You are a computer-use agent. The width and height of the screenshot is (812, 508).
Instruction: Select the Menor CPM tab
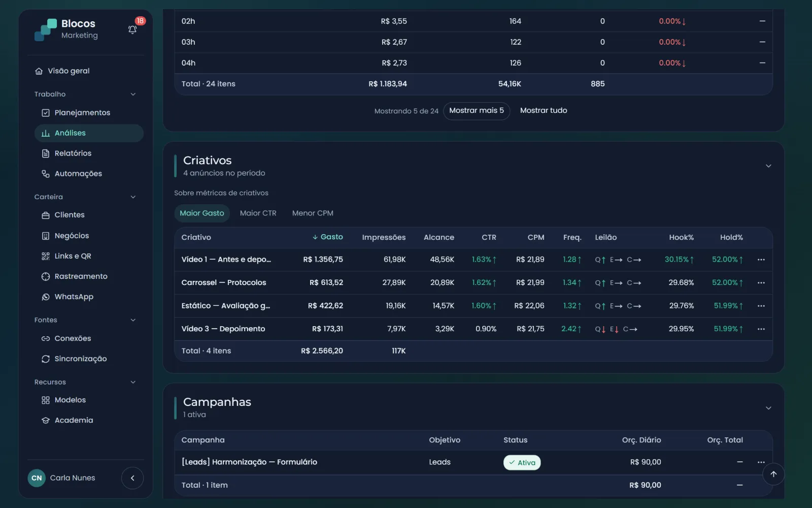[x=313, y=213]
